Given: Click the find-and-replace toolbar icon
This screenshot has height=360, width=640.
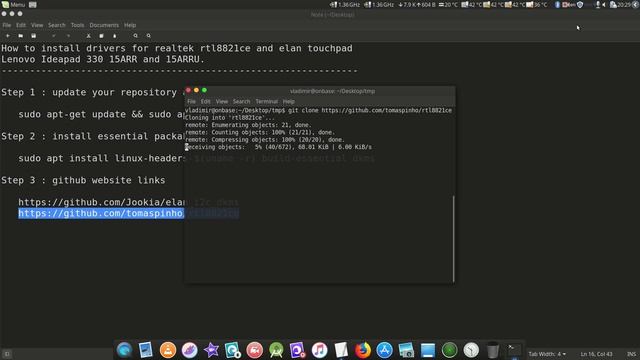Looking at the screenshot, I should pyautogui.click(x=149, y=36).
